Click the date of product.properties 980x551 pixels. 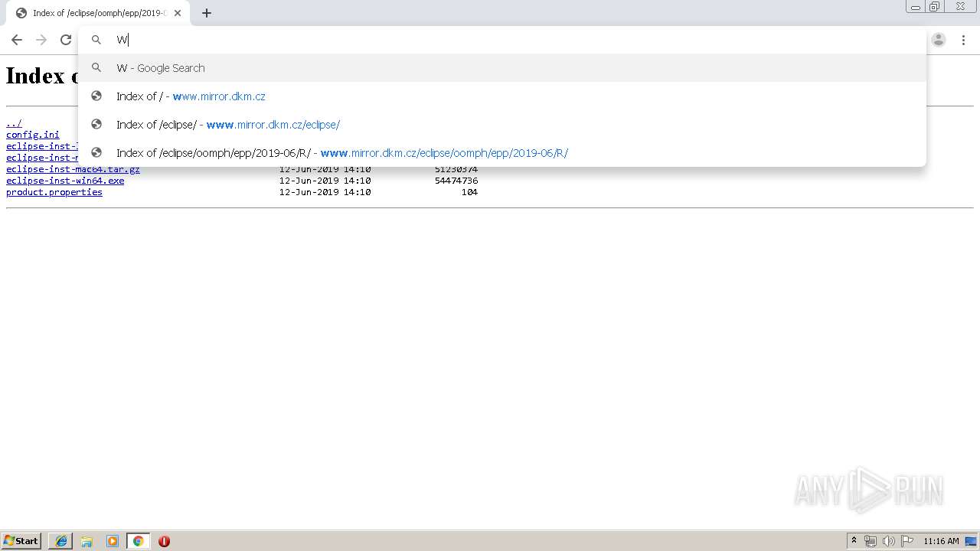tap(325, 192)
